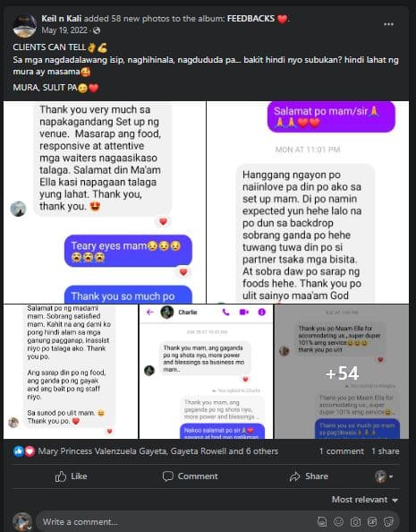This screenshot has width=416, height=532.
Task: Open the +54 more photos thumbnail
Action: click(342, 372)
